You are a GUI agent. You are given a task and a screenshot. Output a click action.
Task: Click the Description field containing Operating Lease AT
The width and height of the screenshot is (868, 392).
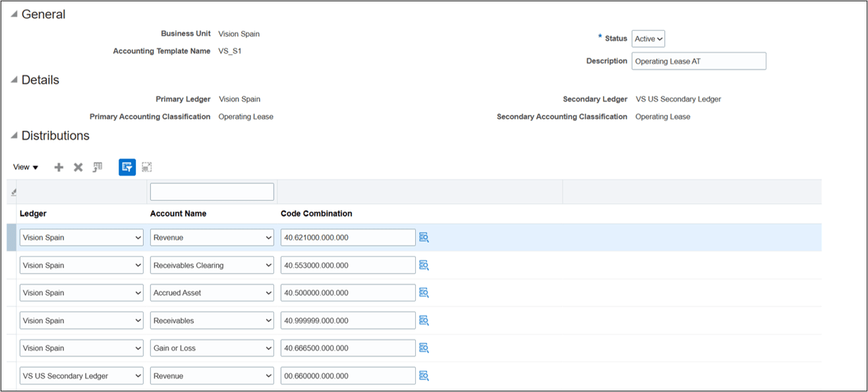coord(698,61)
